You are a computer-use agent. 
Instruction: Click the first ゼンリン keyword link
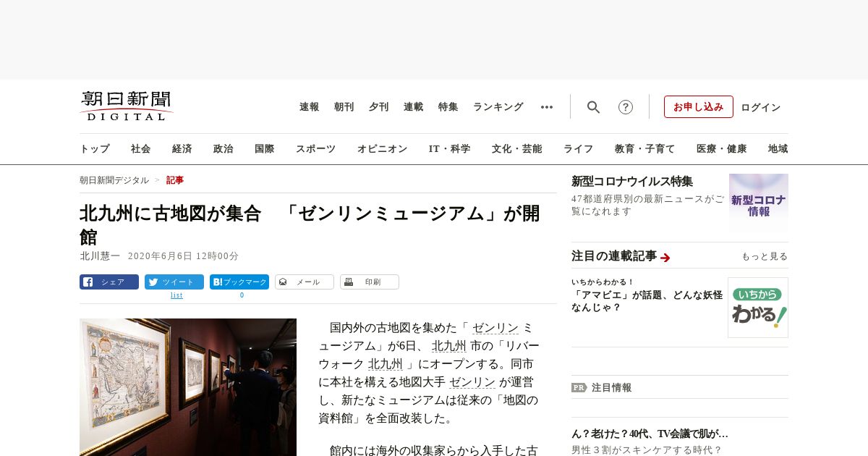(x=495, y=328)
